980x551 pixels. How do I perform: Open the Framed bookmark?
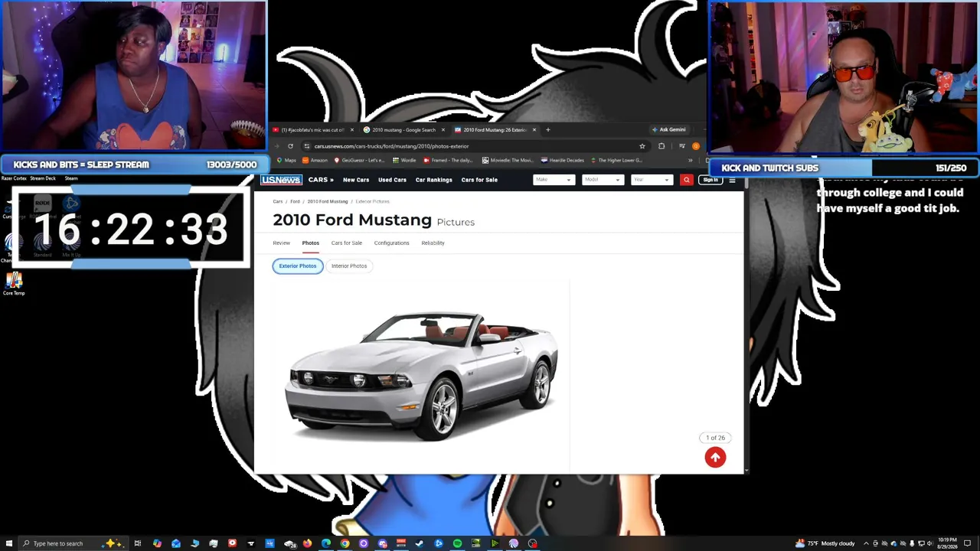point(448,161)
